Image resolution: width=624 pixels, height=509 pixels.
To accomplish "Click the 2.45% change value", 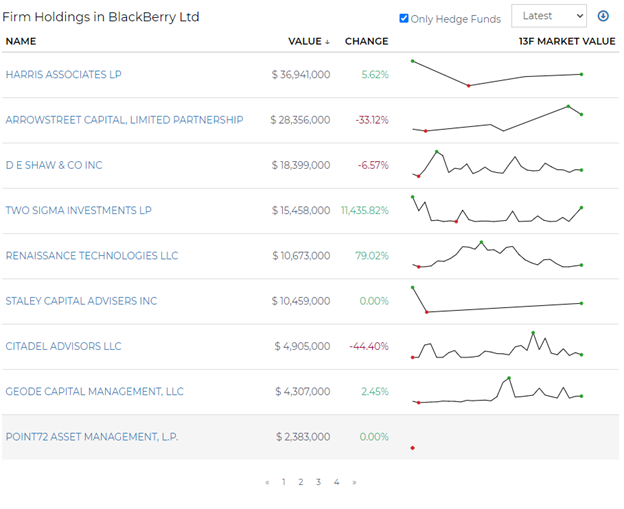I will pyautogui.click(x=375, y=392).
